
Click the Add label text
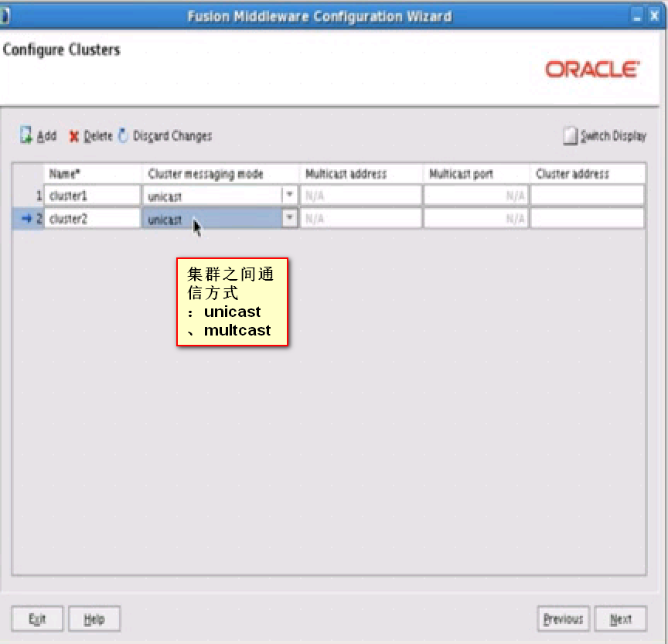tap(46, 136)
